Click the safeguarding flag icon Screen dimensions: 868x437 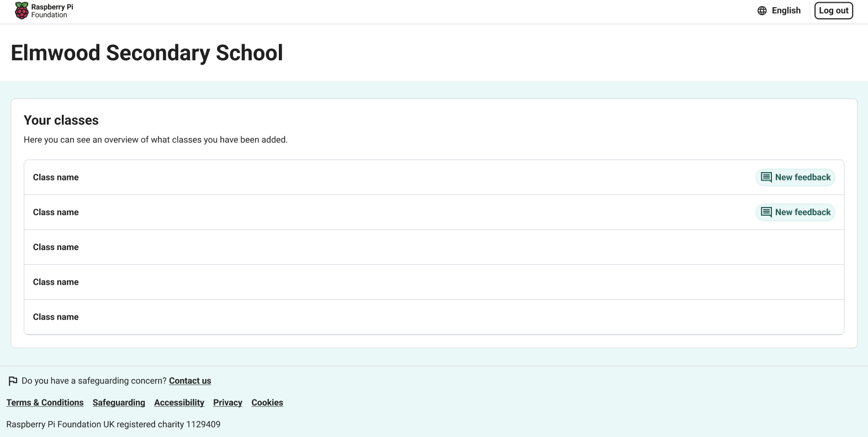pyautogui.click(x=13, y=381)
